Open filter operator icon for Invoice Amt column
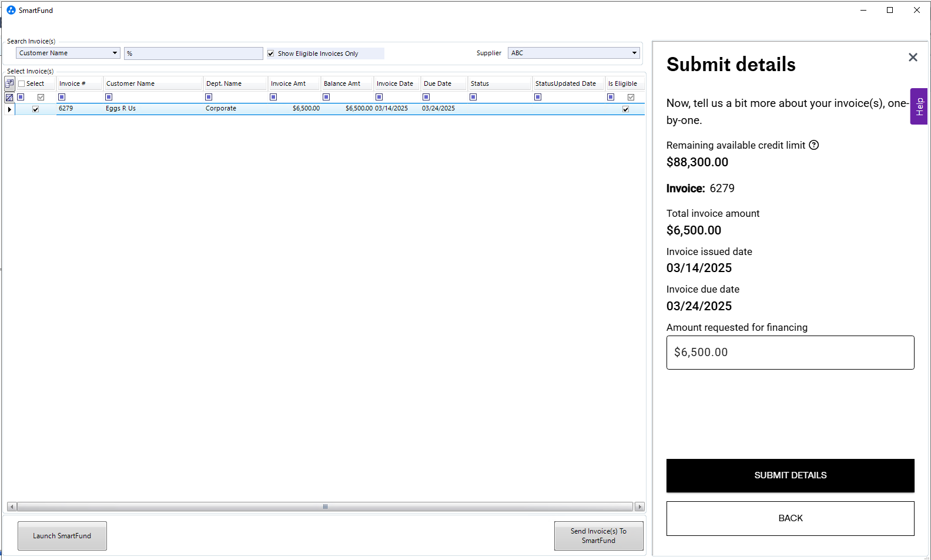This screenshot has height=560, width=931. tap(273, 97)
